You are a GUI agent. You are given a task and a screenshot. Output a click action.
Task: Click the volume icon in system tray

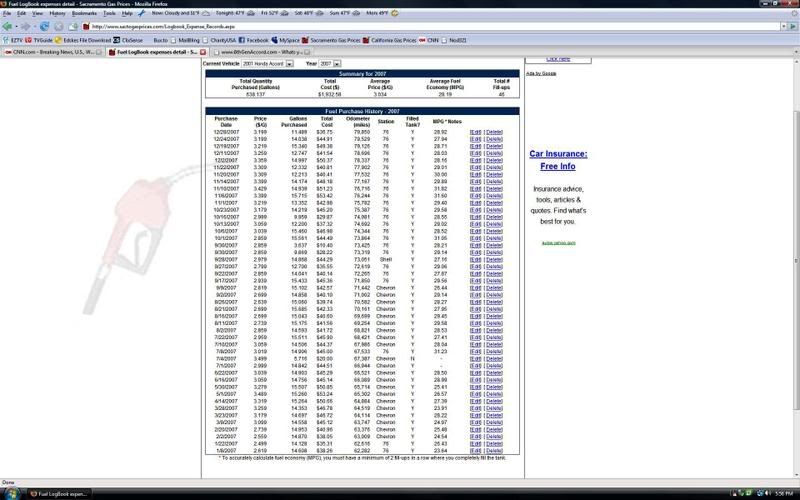pos(767,493)
